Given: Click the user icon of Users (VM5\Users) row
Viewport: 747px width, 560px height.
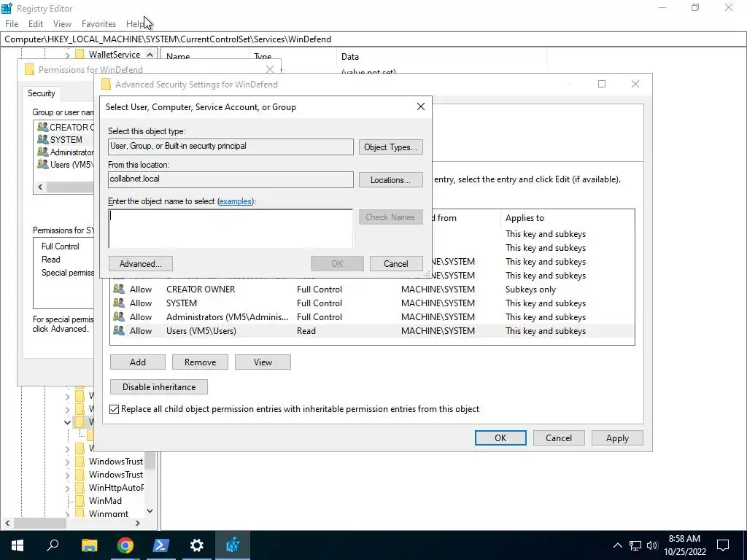Looking at the screenshot, I should pyautogui.click(x=119, y=330).
